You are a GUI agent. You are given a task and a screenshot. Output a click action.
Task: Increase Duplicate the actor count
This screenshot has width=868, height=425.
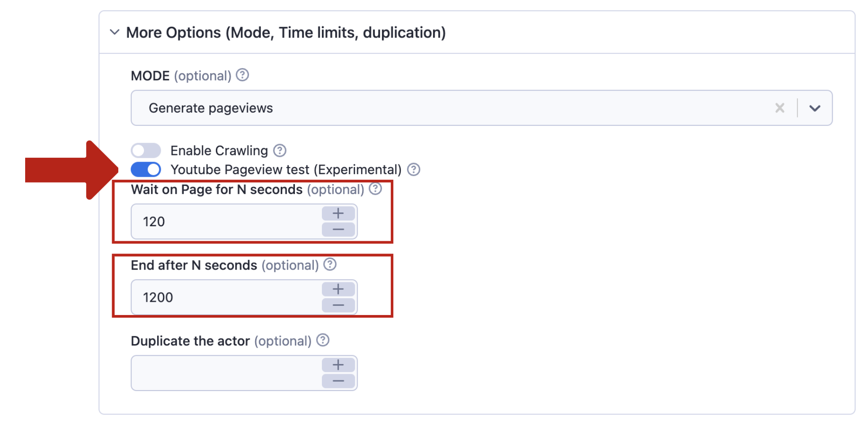(x=338, y=365)
